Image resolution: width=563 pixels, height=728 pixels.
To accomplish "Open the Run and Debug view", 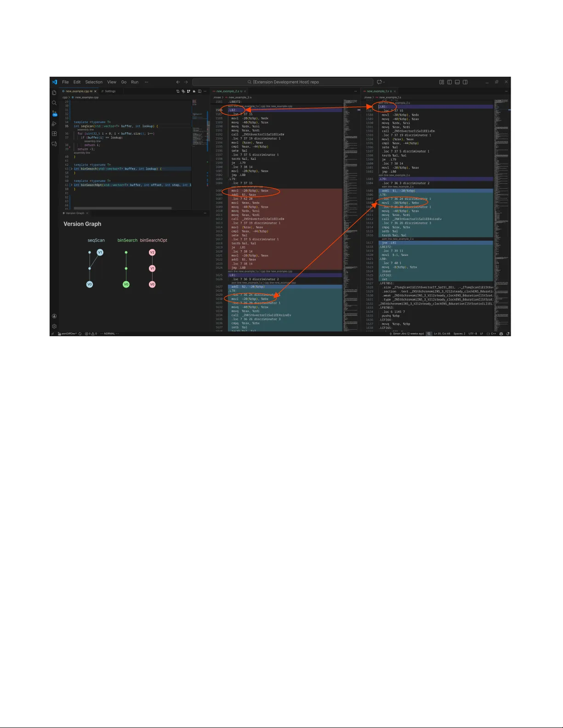I will tap(54, 124).
